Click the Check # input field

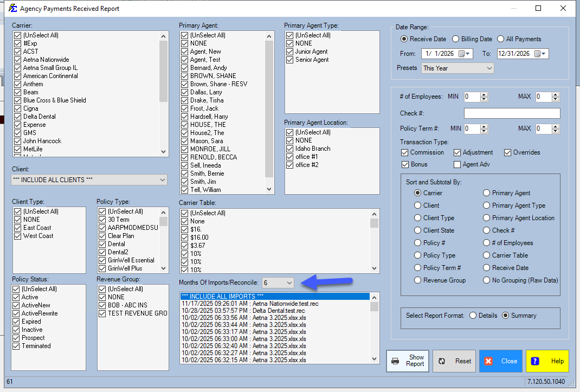tap(512, 113)
